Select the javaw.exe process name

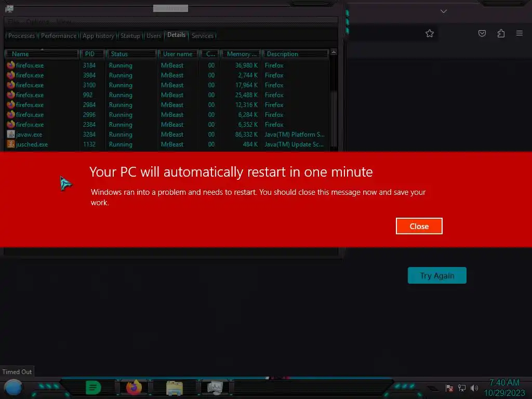click(29, 135)
